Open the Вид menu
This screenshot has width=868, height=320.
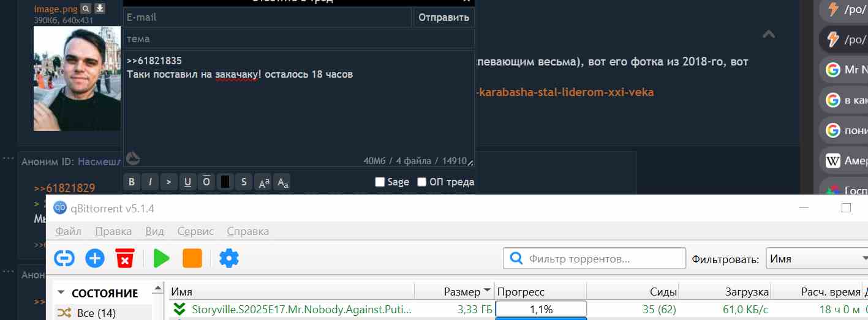click(x=155, y=231)
